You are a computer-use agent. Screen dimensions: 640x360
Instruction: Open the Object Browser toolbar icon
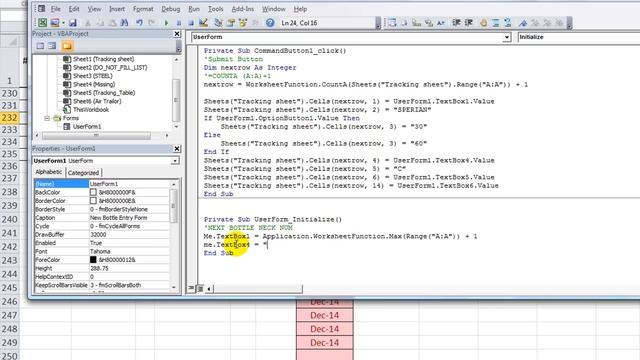[243, 23]
